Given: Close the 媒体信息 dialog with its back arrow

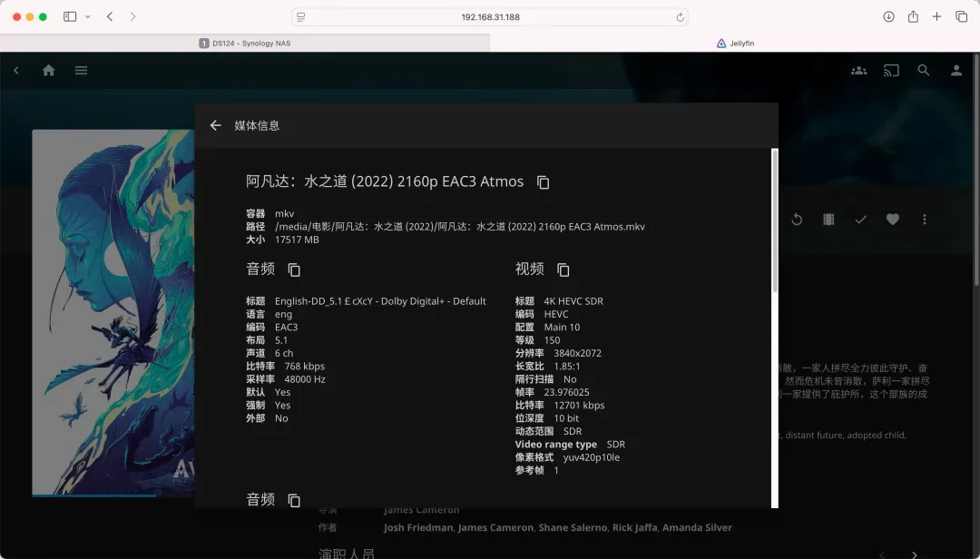Looking at the screenshot, I should point(216,125).
